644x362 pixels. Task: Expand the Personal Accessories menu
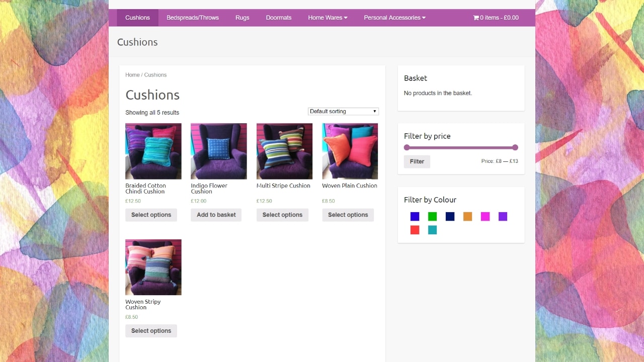pyautogui.click(x=394, y=17)
